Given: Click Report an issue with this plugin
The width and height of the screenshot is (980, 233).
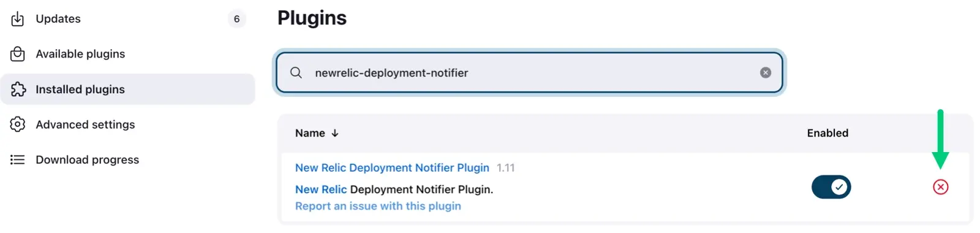Looking at the screenshot, I should tap(378, 206).
